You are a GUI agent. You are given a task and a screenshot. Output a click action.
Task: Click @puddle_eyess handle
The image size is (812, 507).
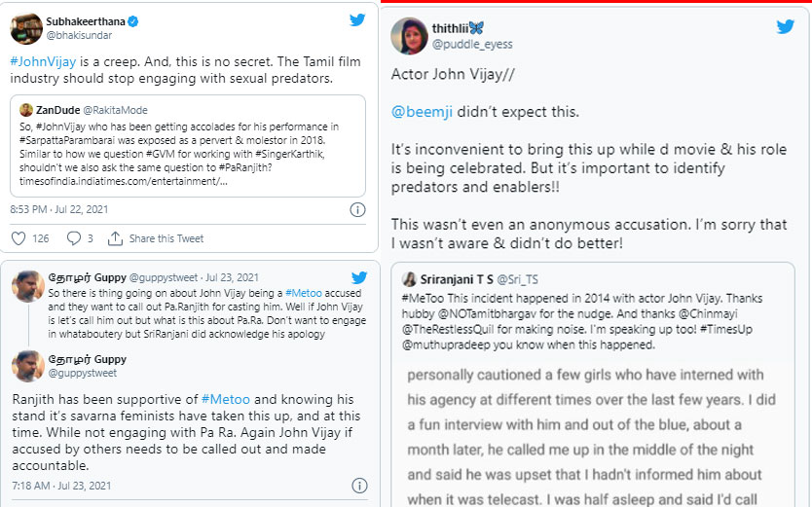(x=472, y=44)
